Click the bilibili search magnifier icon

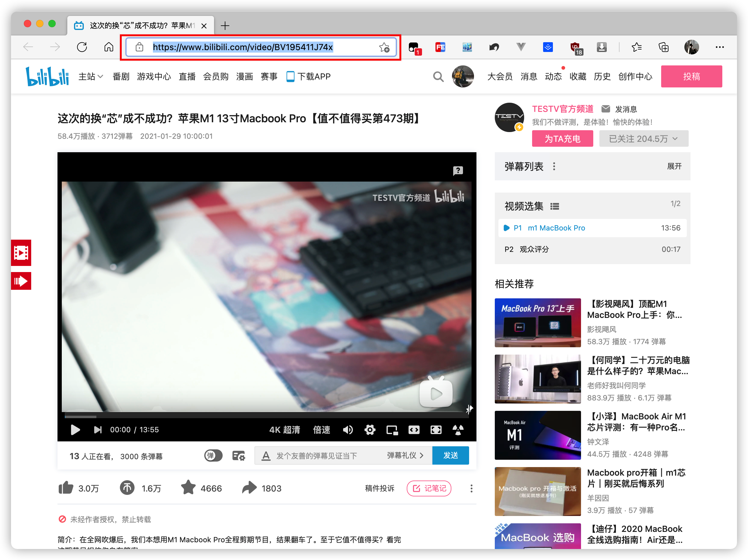coord(438,77)
